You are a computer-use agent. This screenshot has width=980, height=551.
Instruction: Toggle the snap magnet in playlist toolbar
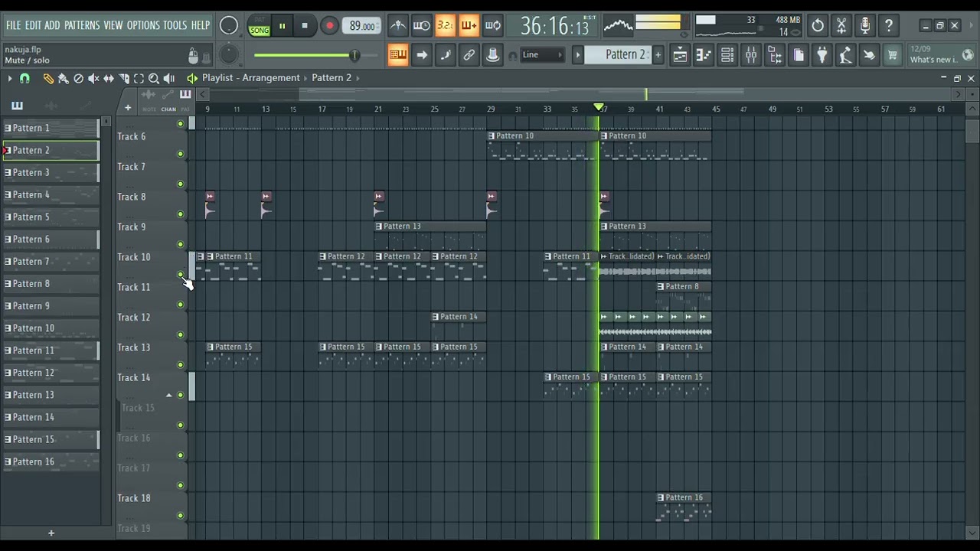point(24,78)
